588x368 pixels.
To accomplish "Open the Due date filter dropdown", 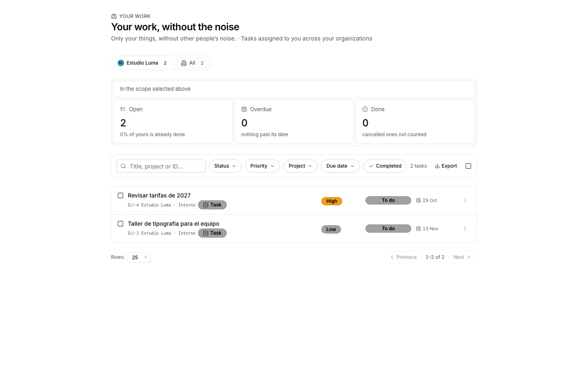I will (x=341, y=166).
